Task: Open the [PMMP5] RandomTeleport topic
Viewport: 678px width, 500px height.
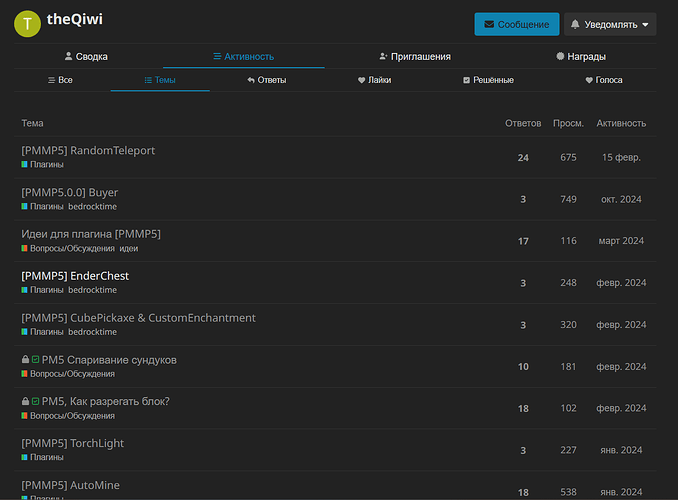Action: (88, 151)
